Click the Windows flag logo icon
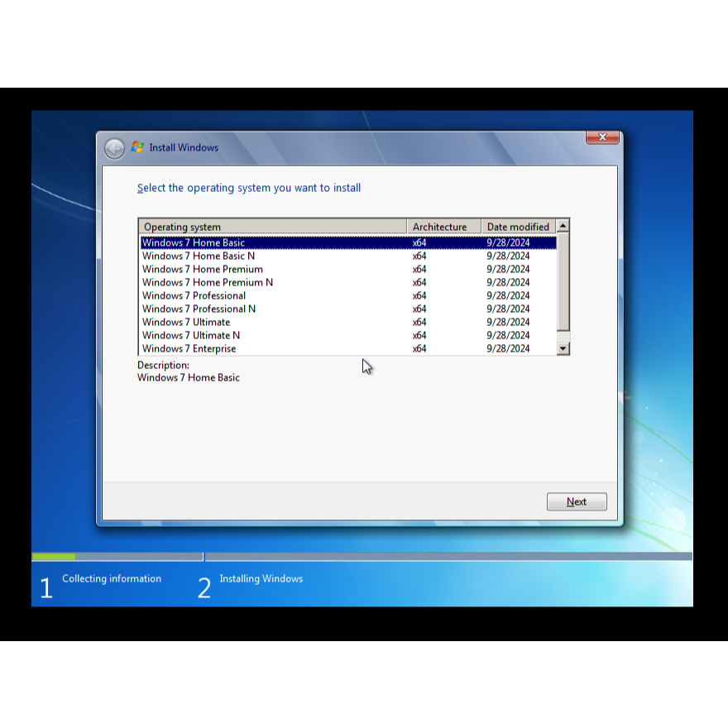The height and width of the screenshot is (728, 728). click(137, 147)
